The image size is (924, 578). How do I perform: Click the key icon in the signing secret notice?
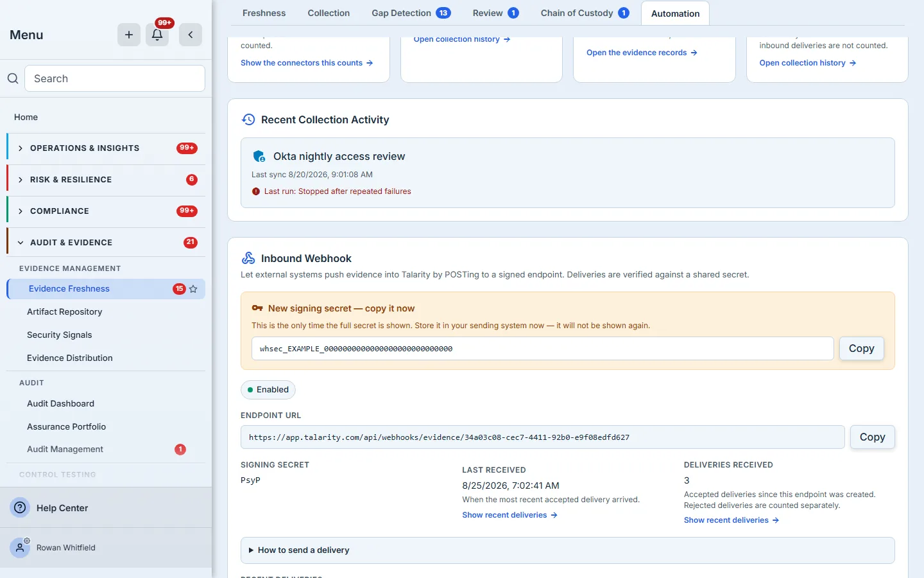[257, 308]
